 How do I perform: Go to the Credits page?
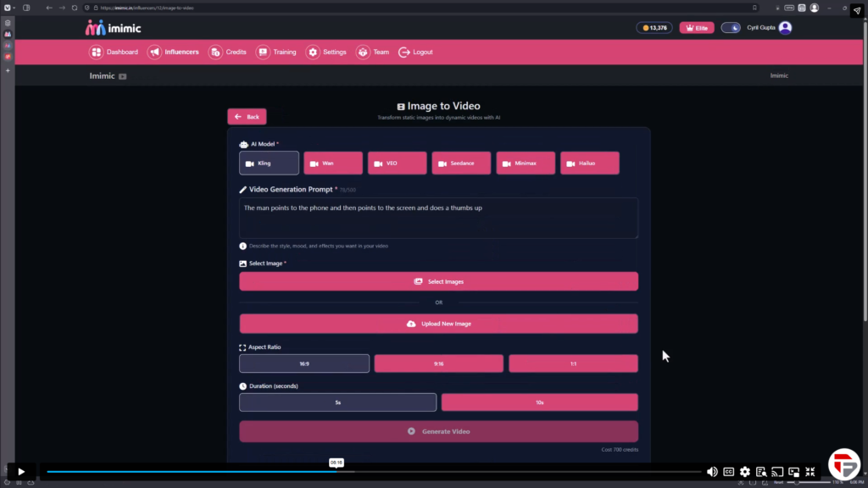pyautogui.click(x=228, y=52)
